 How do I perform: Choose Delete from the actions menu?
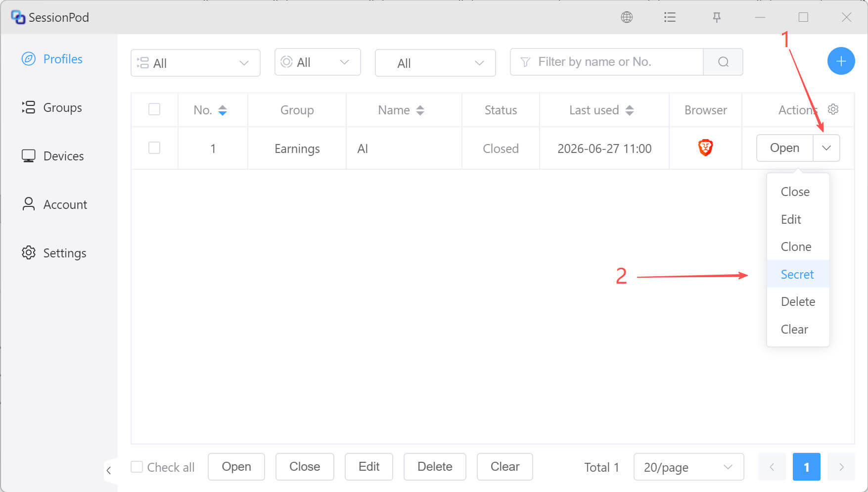(x=798, y=301)
